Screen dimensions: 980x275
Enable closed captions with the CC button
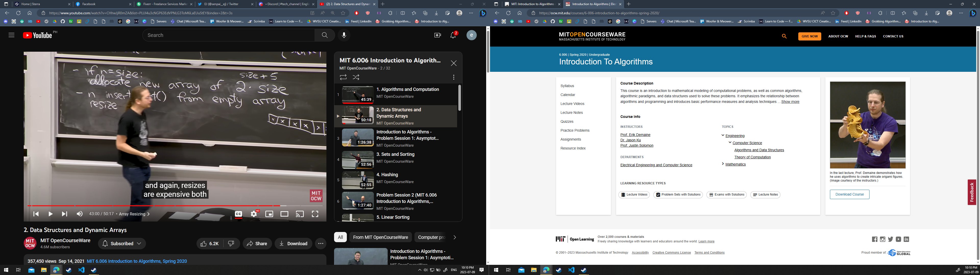[238, 213]
